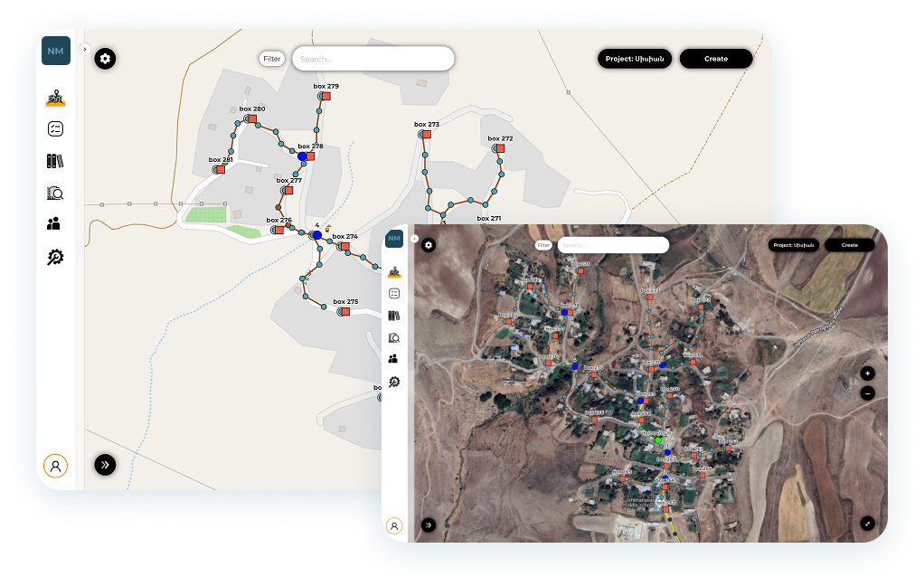Click the NM logo in street-map window
Image resolution: width=924 pixels, height=586 pixels.
click(x=56, y=52)
